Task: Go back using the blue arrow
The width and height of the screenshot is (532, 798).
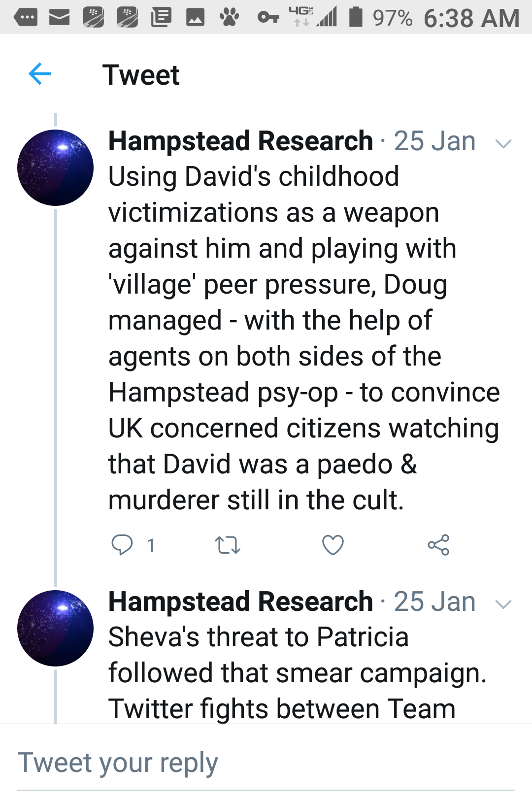Action: pyautogui.click(x=40, y=74)
